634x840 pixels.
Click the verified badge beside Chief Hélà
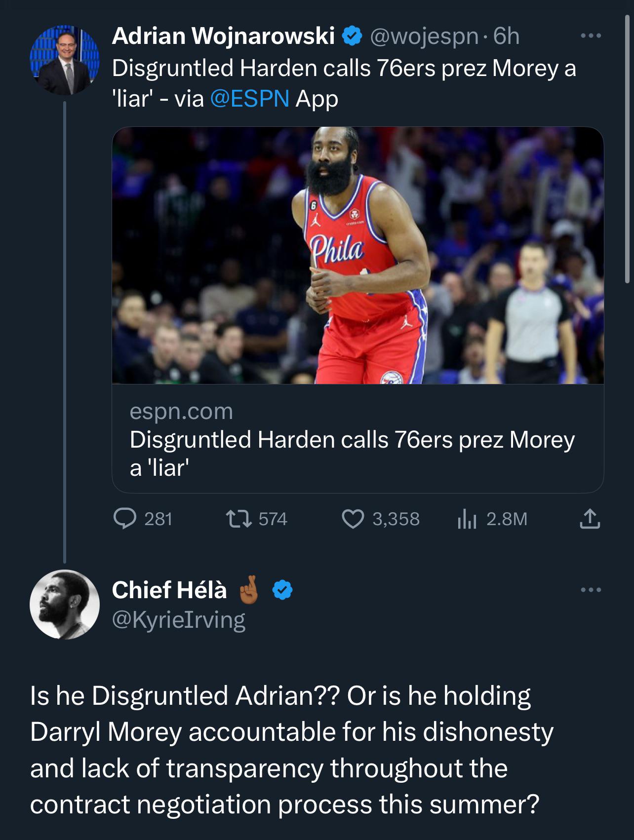[283, 590]
